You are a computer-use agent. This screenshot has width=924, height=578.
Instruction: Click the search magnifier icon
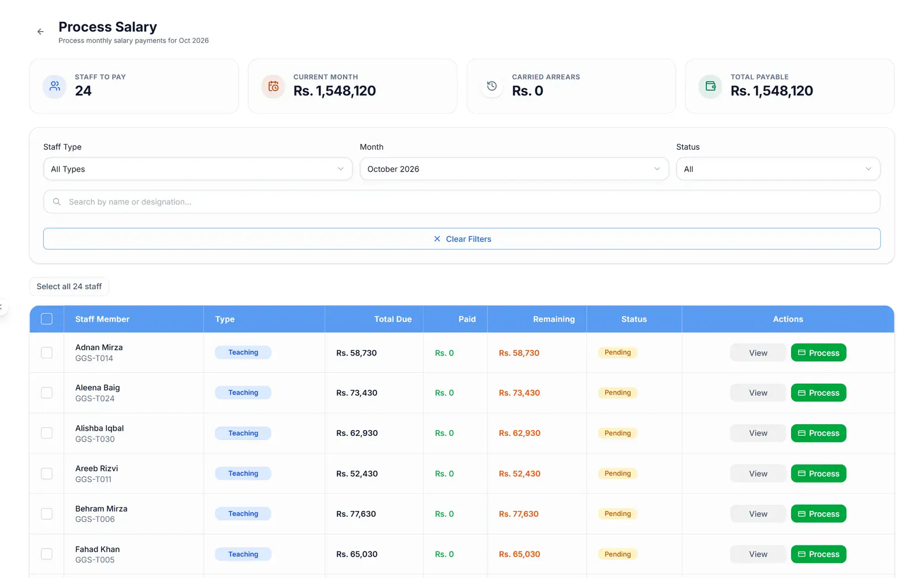point(57,202)
